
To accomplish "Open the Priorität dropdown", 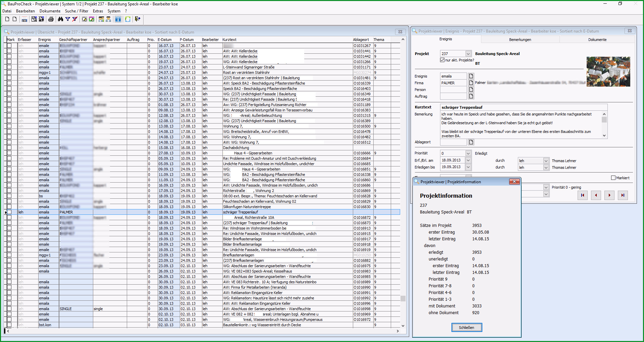I will click(468, 153).
